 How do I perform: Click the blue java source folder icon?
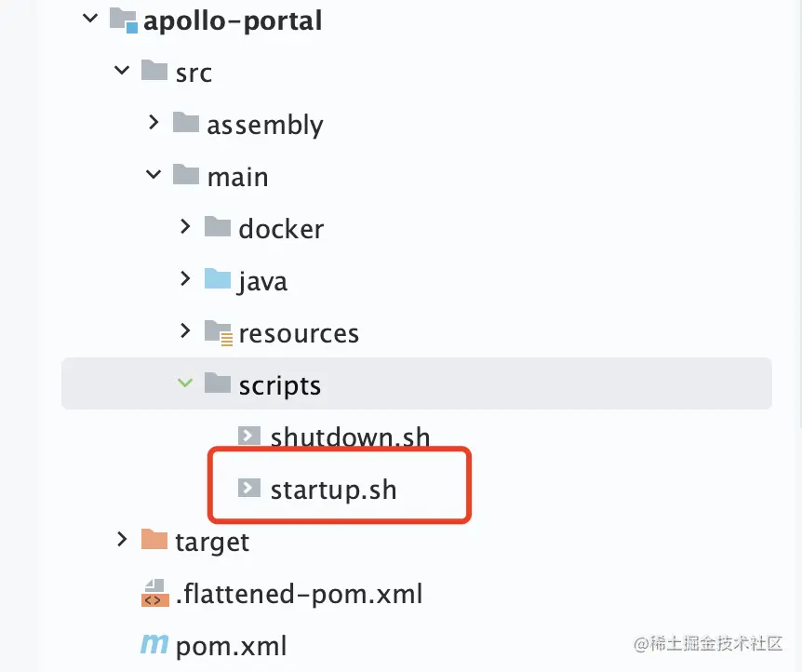click(x=218, y=279)
